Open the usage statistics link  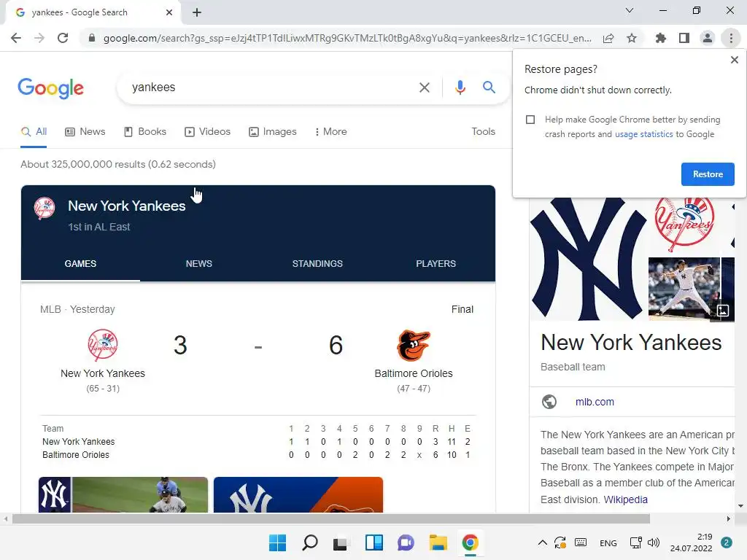coord(643,134)
